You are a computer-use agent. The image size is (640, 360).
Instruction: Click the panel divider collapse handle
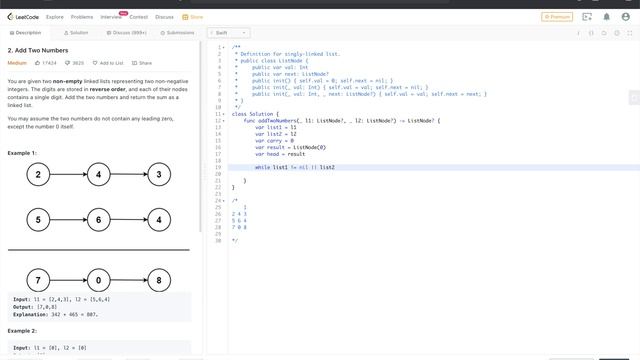click(205, 173)
